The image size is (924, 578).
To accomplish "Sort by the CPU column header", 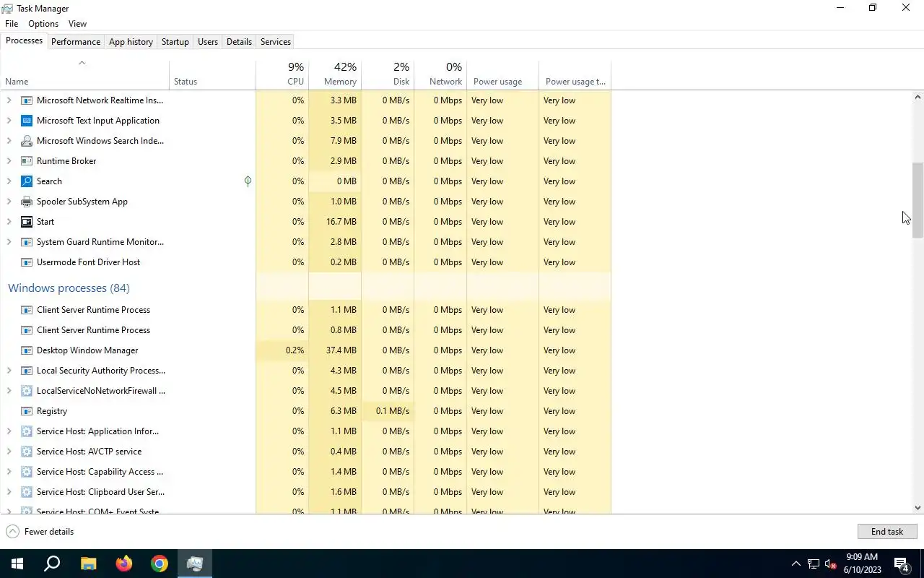I will (x=282, y=74).
